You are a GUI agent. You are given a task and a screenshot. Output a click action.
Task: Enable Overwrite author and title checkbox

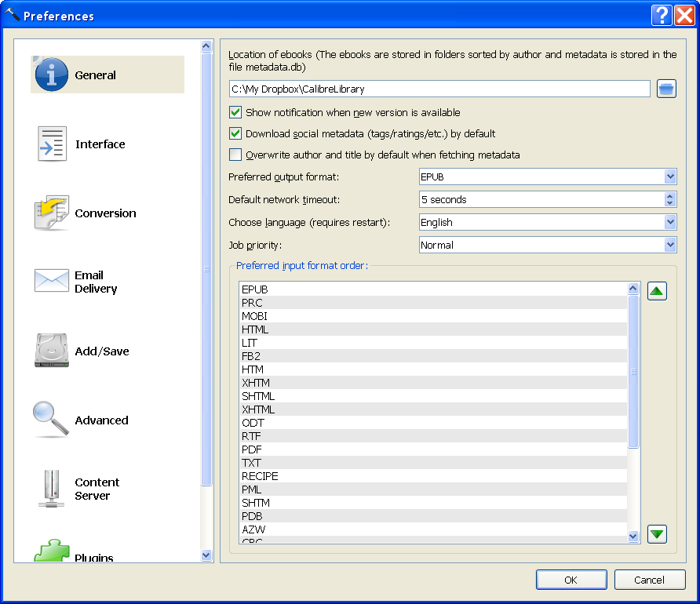click(235, 155)
